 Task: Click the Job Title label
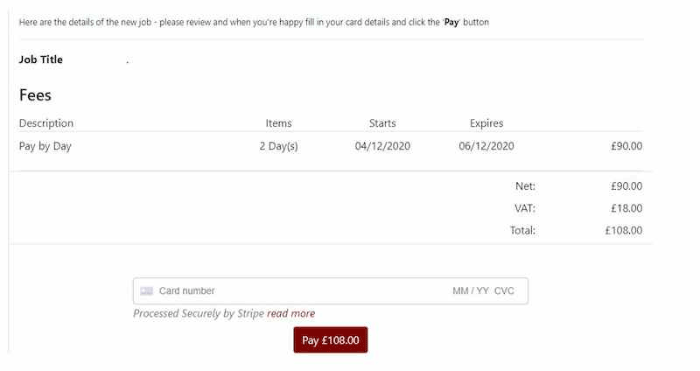41,59
